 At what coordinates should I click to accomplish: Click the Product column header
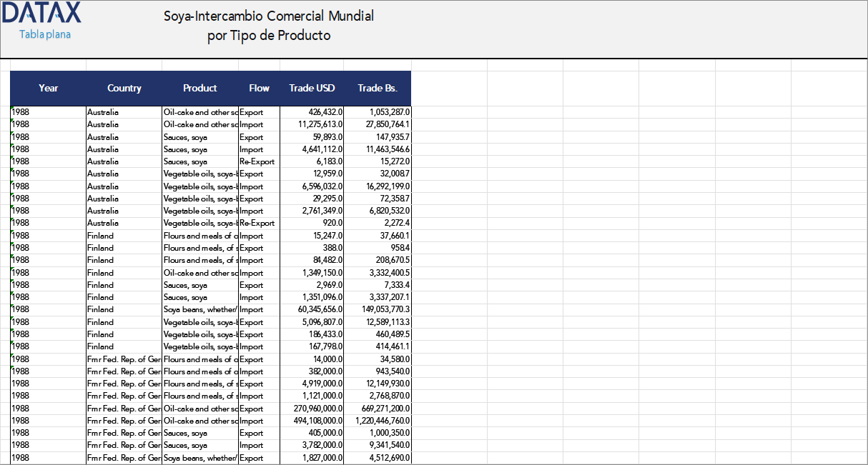[x=200, y=89]
